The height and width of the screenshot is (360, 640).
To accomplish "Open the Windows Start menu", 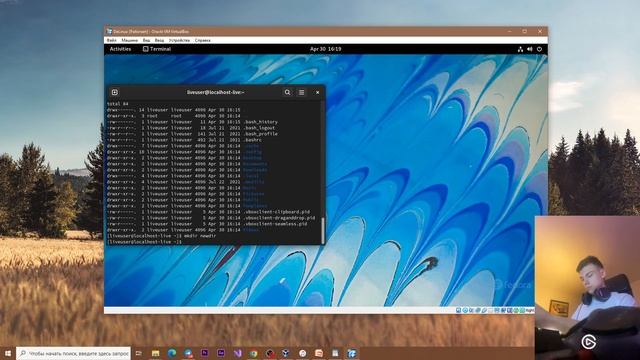I will click(8, 353).
